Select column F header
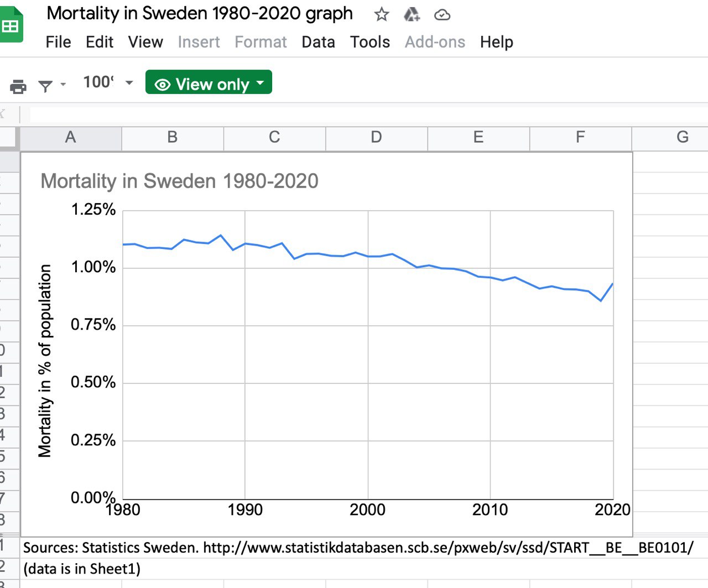The image size is (708, 588). point(580,137)
